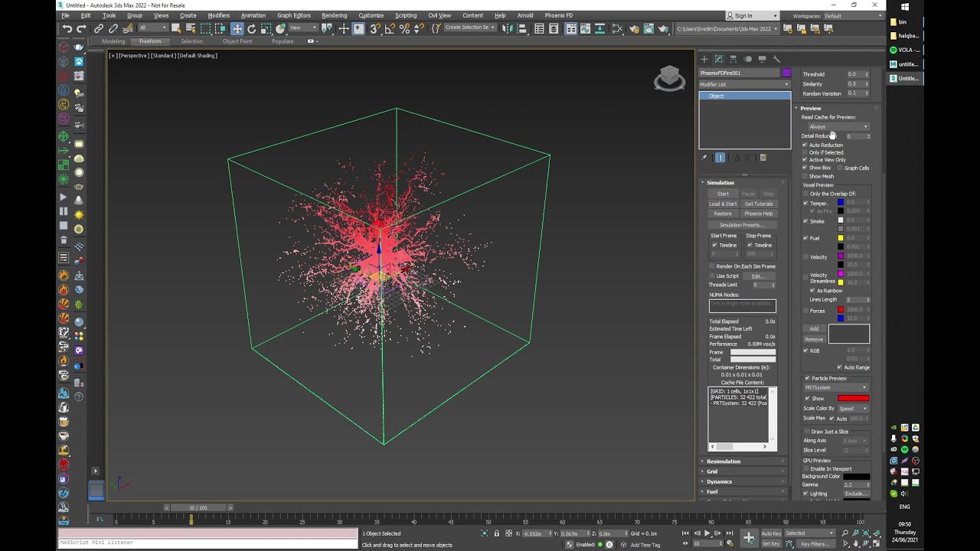Click the Simulation Start button
Image resolution: width=980 pixels, height=551 pixels.
(723, 194)
